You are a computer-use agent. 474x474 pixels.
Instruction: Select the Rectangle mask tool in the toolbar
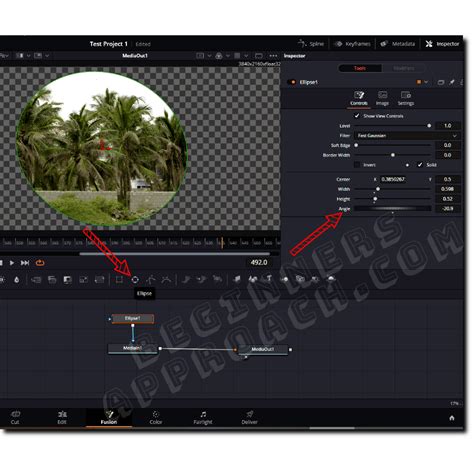119,280
